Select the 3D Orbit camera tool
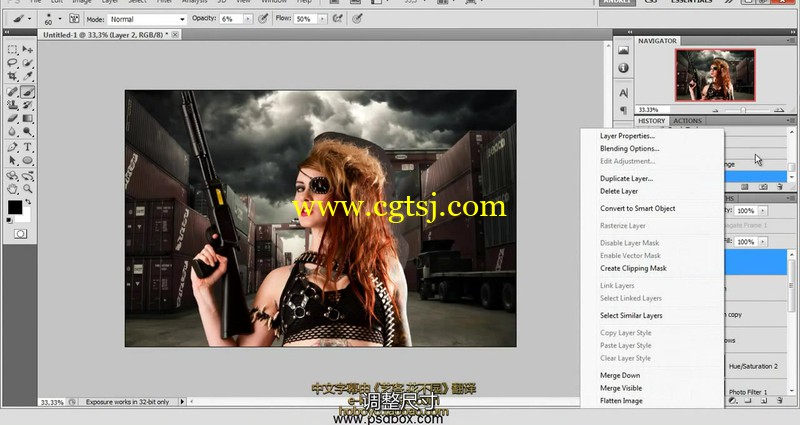The image size is (800, 425). point(28,176)
